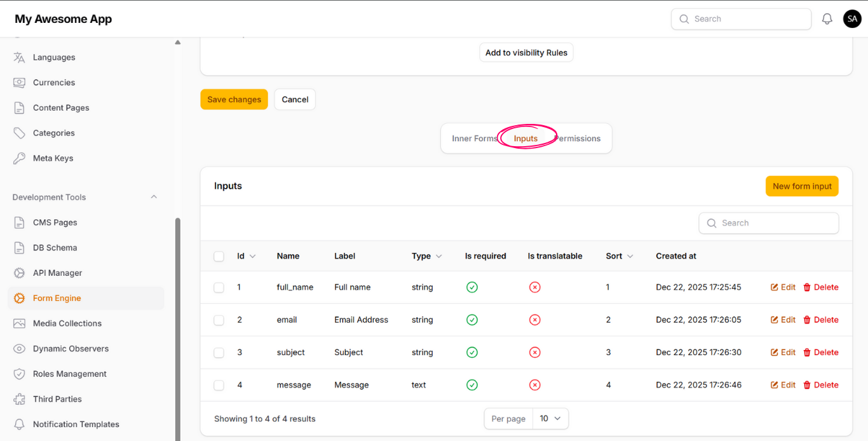The width and height of the screenshot is (868, 441).
Task: Open the SA user avatar menu
Action: (x=852, y=19)
